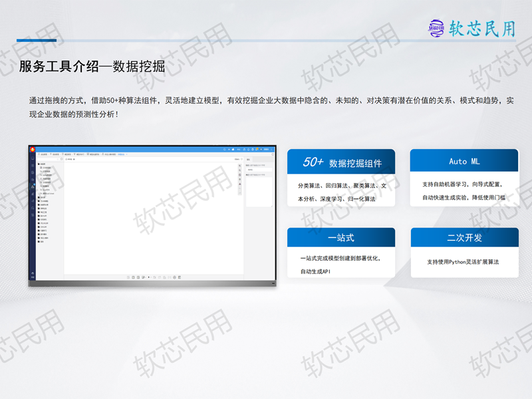This screenshot has width=532, height=399.
Task: Select sidebar icon with blue dot badge
Action: (x=33, y=186)
